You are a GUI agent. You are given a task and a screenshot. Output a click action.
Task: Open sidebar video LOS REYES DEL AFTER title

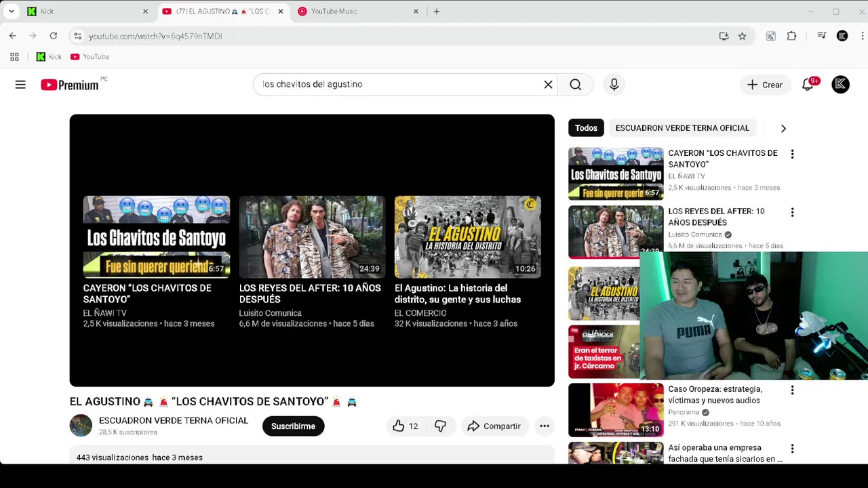[716, 217]
